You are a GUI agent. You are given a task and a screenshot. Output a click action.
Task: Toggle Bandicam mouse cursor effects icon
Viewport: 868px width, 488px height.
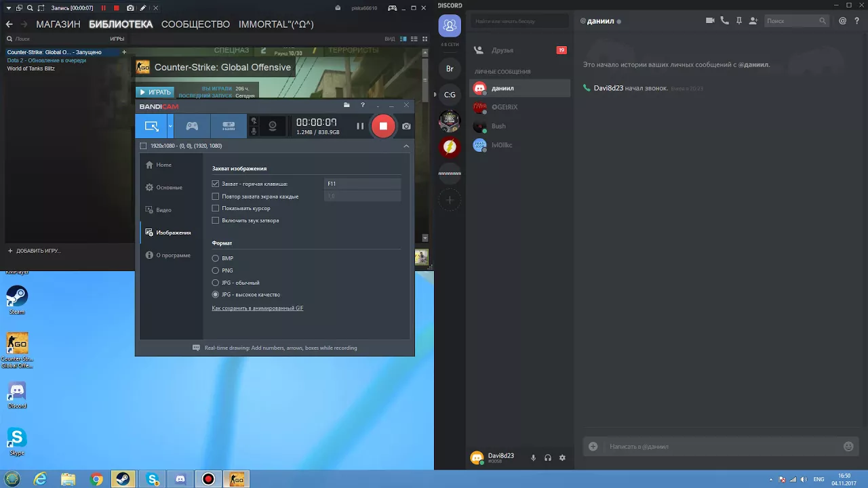coord(254,121)
